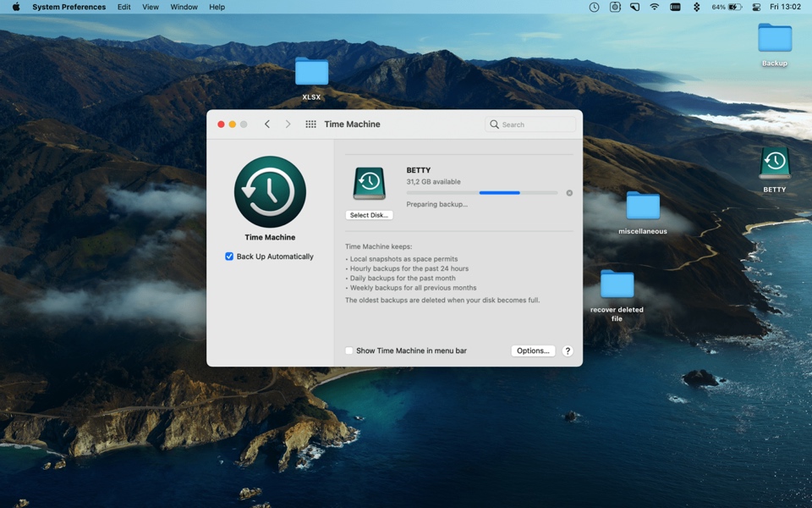Go forward with the right chevron arrow

(288, 124)
